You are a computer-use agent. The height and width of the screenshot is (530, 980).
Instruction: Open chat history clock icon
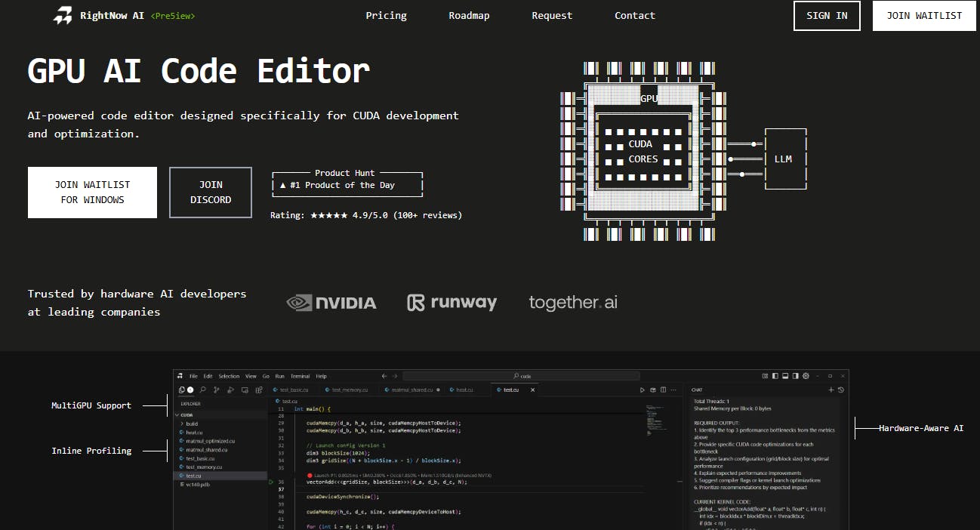(x=841, y=390)
